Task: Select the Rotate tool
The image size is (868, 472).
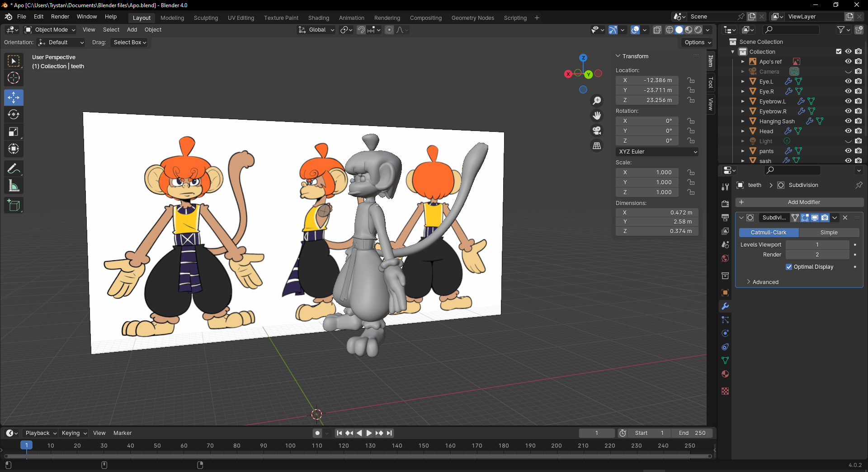Action: (14, 115)
